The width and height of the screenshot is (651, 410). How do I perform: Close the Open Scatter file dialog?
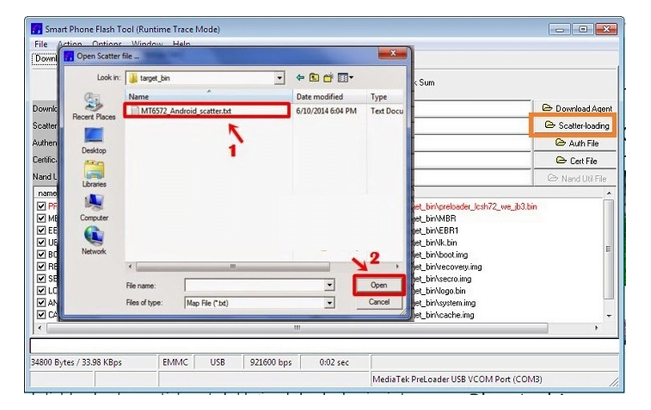click(x=392, y=53)
